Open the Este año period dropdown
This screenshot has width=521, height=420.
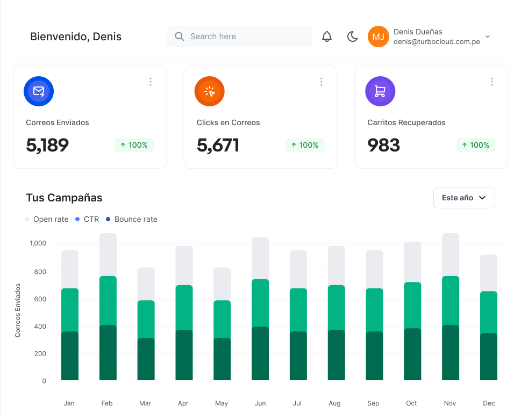point(463,198)
